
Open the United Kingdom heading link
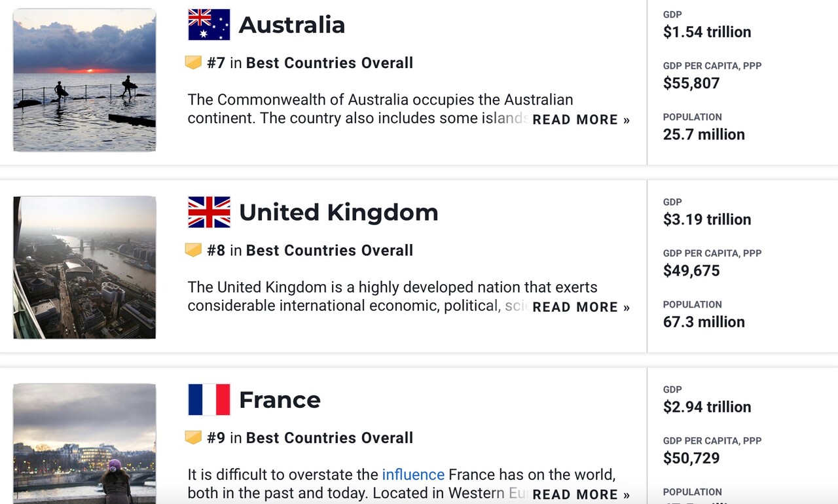(x=338, y=212)
